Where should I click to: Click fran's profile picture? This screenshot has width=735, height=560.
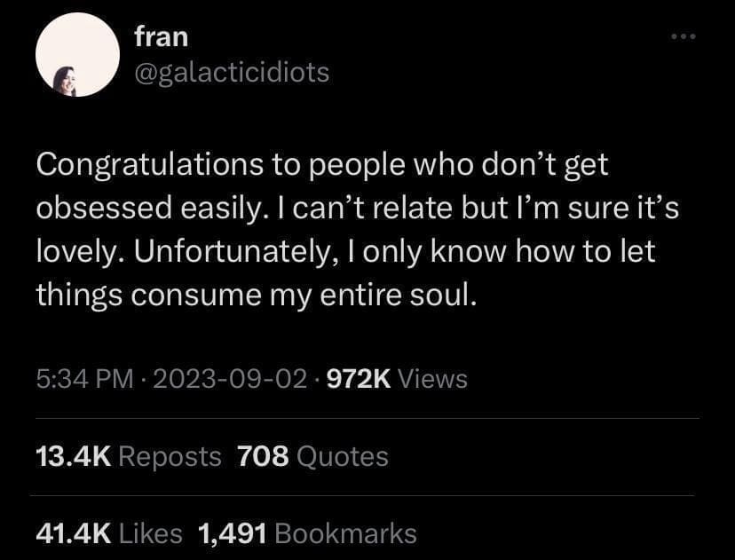tap(77, 54)
